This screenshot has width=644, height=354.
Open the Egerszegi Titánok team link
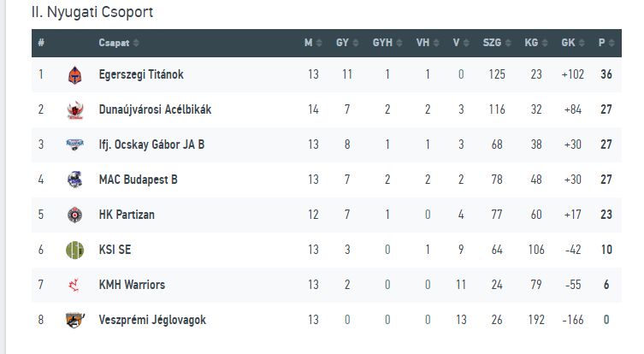(141, 74)
